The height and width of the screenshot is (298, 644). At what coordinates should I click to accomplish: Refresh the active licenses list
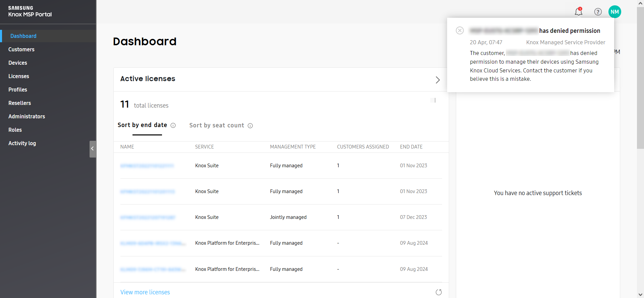438,292
